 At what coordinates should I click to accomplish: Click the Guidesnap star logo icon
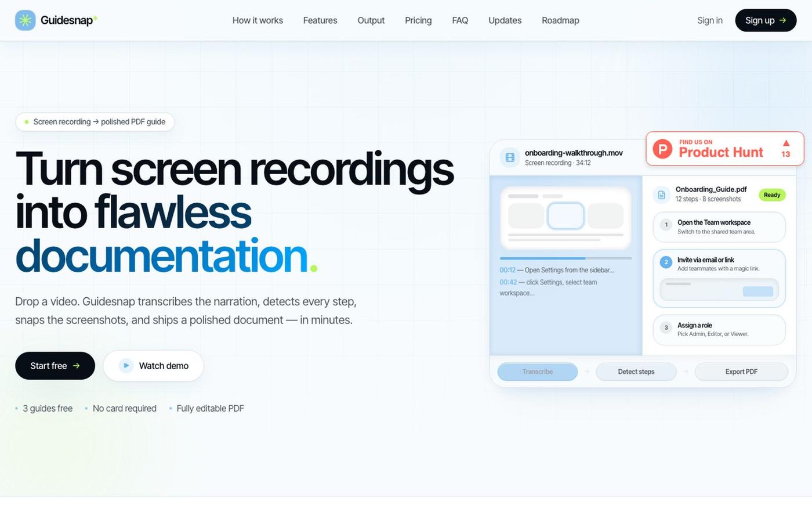pyautogui.click(x=25, y=20)
